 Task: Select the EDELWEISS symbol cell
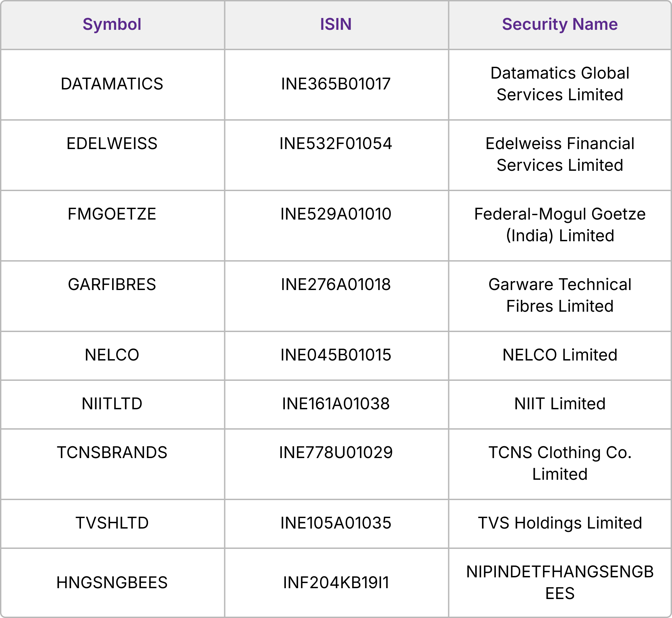point(112,144)
